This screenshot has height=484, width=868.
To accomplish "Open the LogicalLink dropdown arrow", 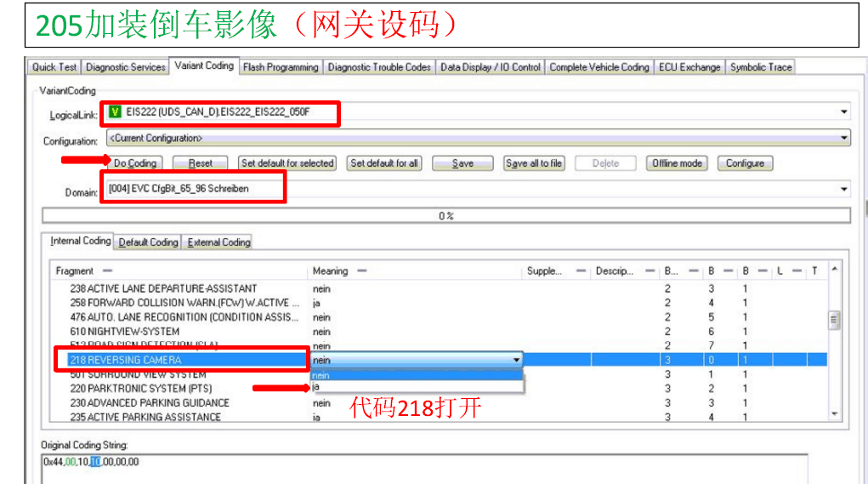I will pos(843,112).
